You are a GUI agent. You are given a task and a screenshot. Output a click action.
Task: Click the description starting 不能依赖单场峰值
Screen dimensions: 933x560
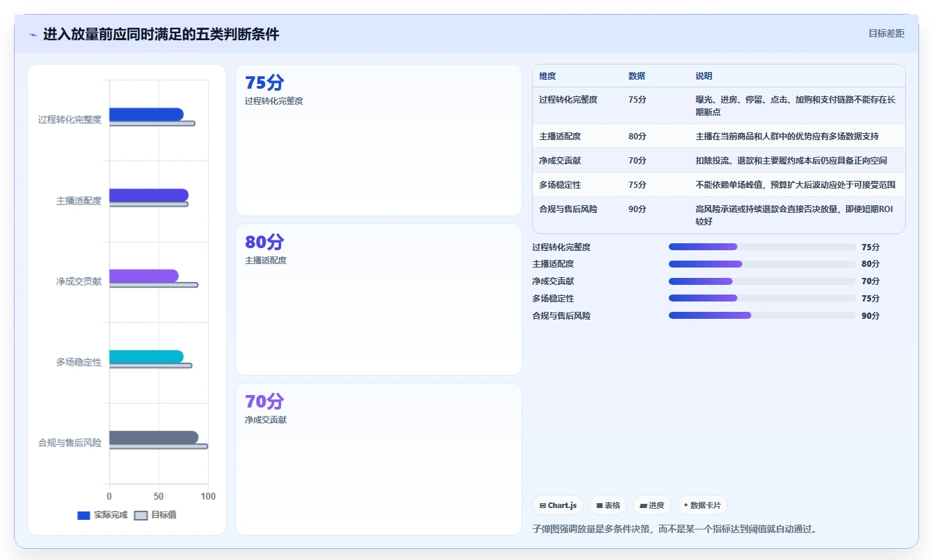796,185
